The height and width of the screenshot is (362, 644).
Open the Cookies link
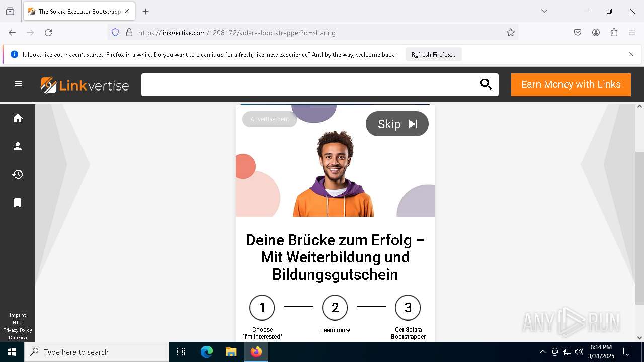(x=18, y=338)
